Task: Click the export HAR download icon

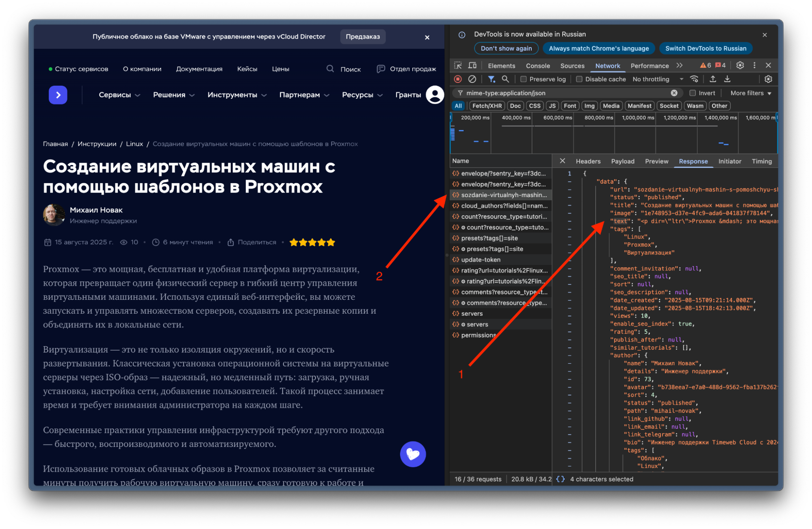Action: tap(727, 79)
